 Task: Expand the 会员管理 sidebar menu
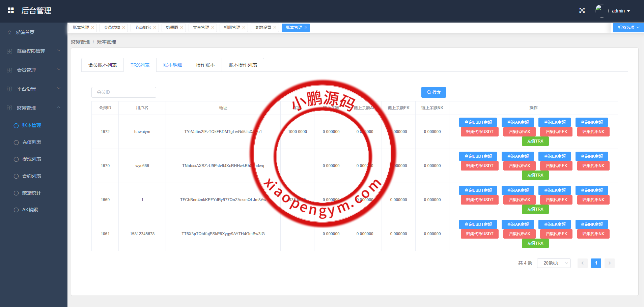(34, 70)
